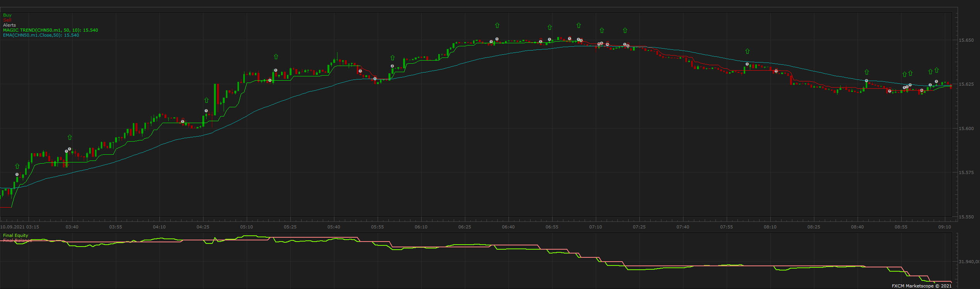Click the 15.550 price axis label
Viewport: 980px width, 289px height.
click(x=966, y=217)
